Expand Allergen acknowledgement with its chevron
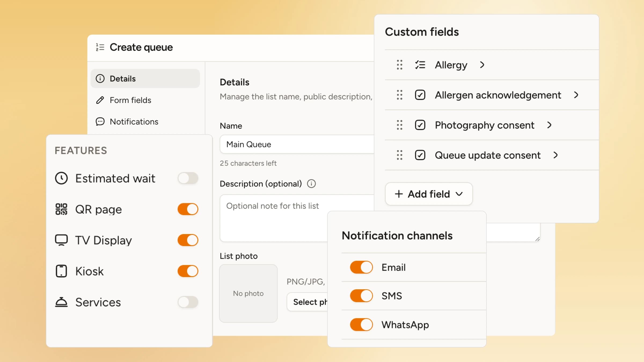The width and height of the screenshot is (644, 362). (576, 95)
